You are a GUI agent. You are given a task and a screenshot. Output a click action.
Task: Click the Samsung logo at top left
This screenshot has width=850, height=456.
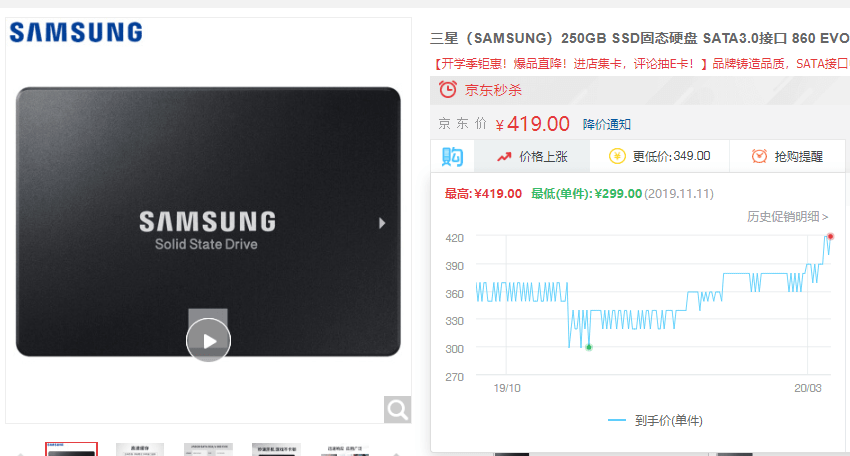coord(76,32)
